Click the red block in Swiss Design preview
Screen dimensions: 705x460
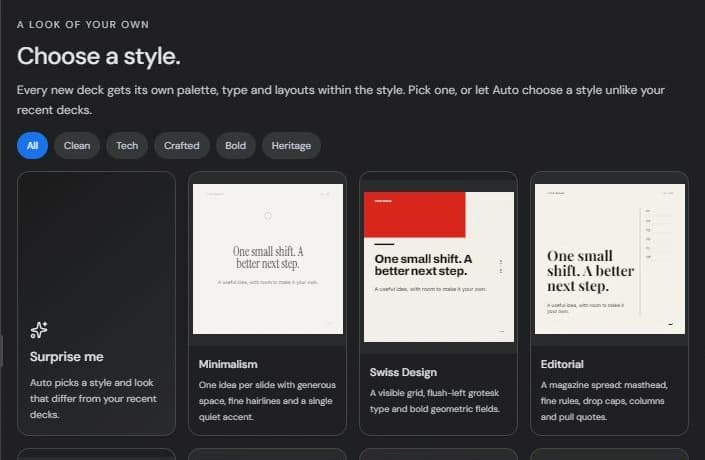point(415,214)
